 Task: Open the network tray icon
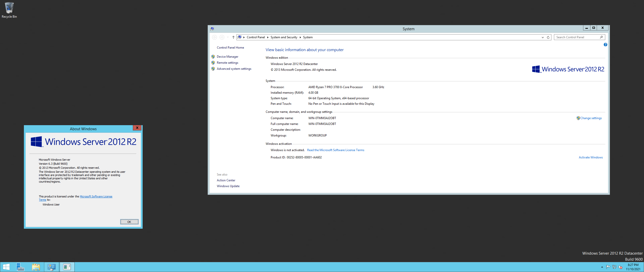[x=614, y=267]
